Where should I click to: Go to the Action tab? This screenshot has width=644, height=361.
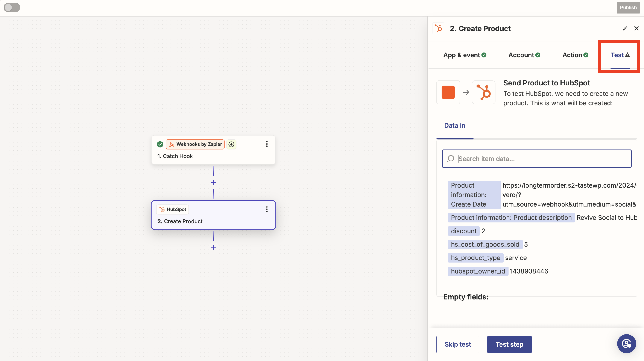point(575,55)
